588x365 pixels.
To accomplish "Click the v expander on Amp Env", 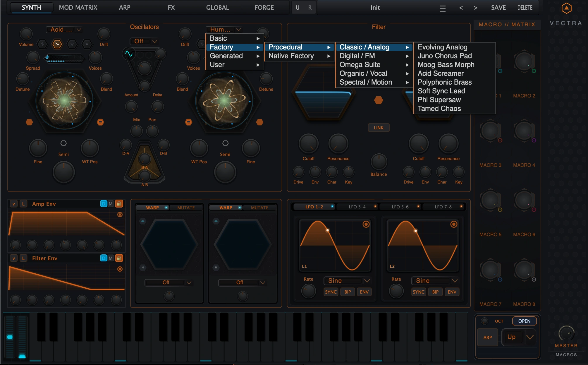I will click(14, 204).
